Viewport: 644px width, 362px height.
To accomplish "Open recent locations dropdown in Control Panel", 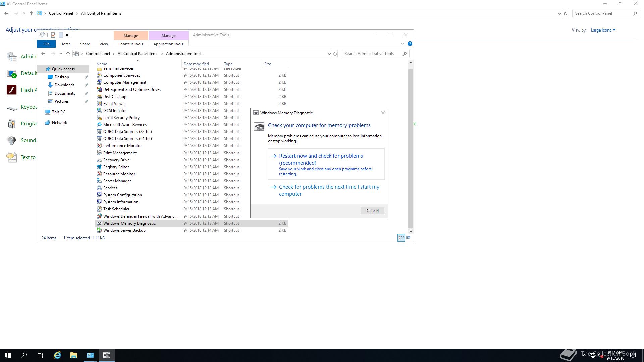I will click(x=24, y=13).
